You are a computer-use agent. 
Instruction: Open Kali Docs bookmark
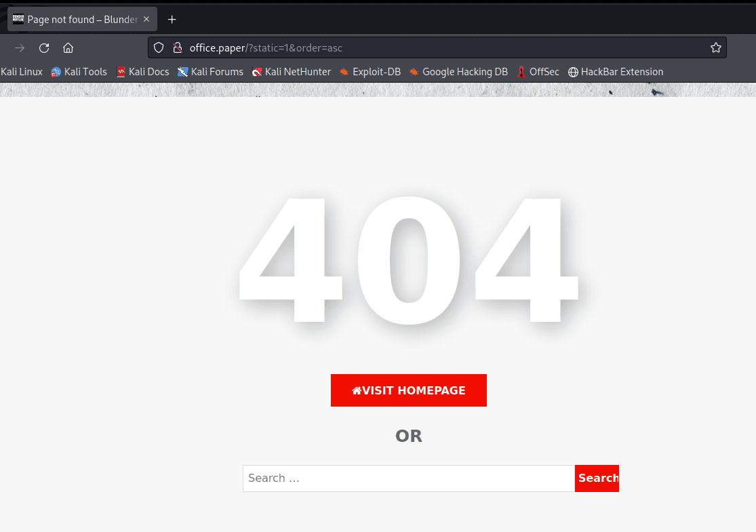142,72
